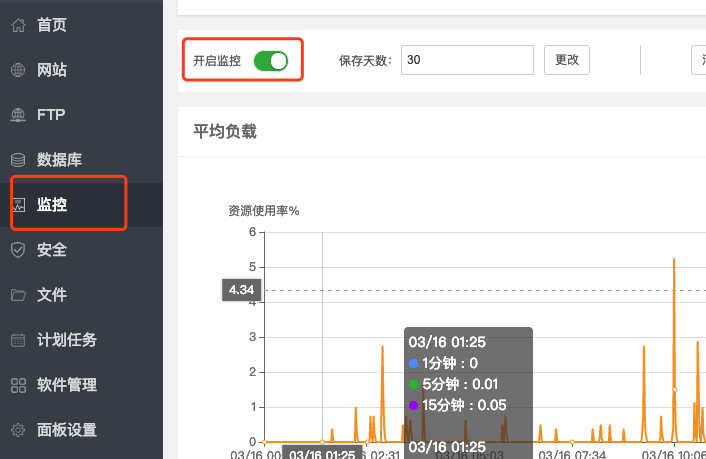Open 面板设置 in the sidebar
Image resolution: width=706 pixels, height=459 pixels.
pyautogui.click(x=67, y=430)
